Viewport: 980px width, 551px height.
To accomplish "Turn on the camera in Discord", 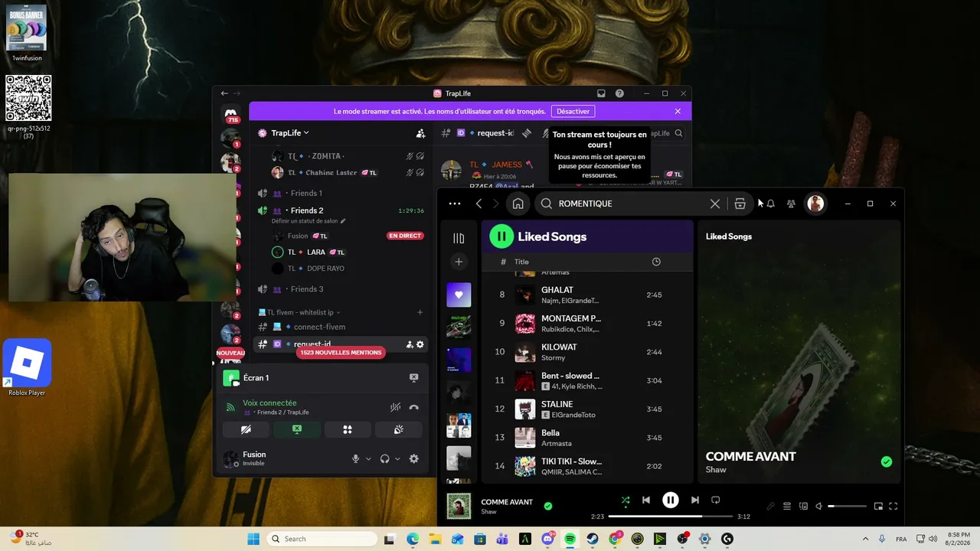I will click(246, 429).
